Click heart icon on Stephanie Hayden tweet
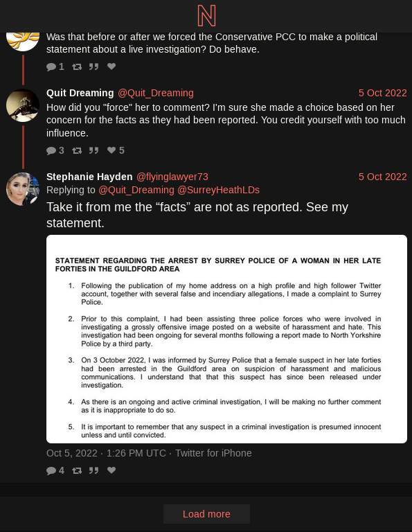412x532 pixels. pos(111,470)
